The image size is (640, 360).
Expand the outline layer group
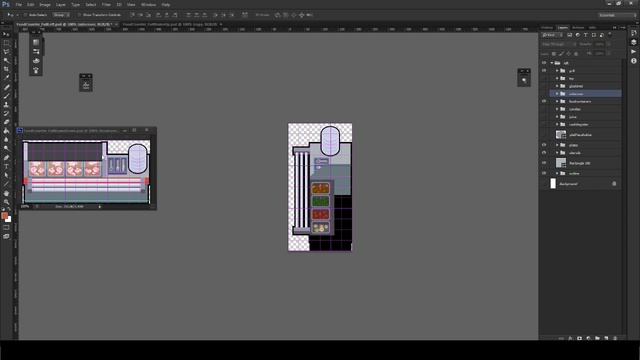(557, 173)
